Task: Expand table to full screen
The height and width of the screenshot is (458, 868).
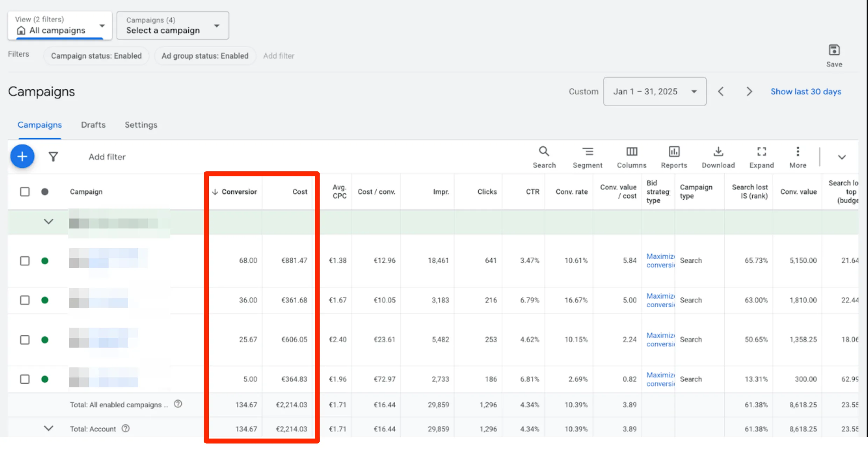Action: click(x=761, y=157)
